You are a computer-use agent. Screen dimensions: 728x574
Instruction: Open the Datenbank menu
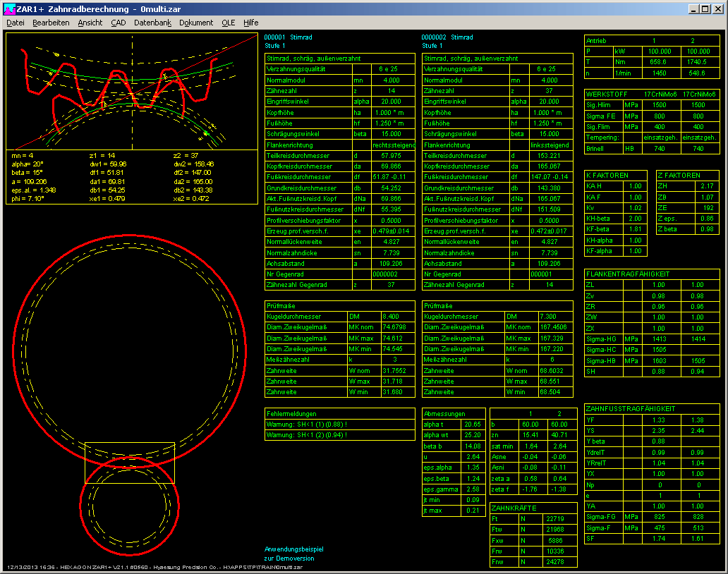tap(152, 23)
